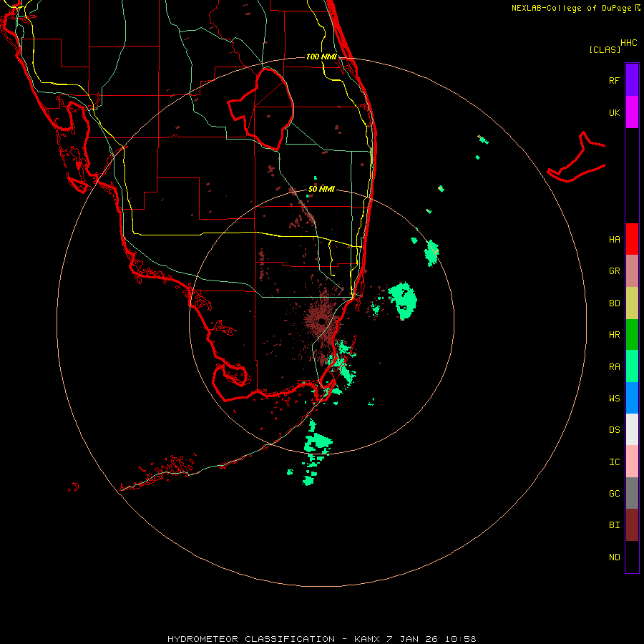The width and height of the screenshot is (644, 644).
Task: Click the ND legend label
Action: [x=614, y=557]
